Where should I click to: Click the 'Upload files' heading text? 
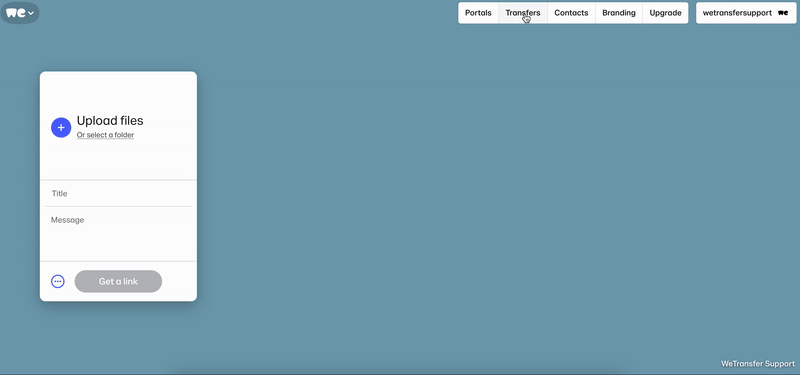(x=110, y=121)
